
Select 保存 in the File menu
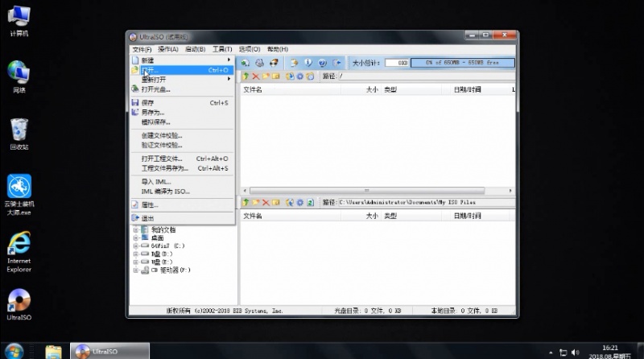(182, 103)
